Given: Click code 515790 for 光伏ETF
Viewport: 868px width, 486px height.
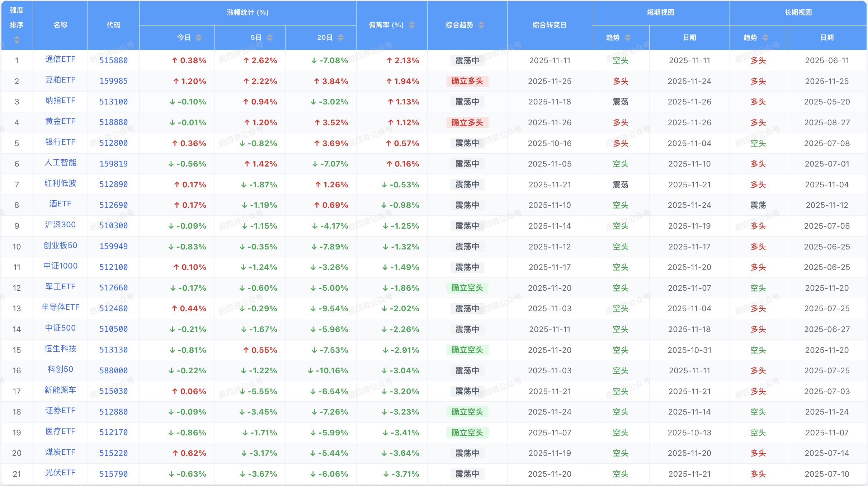Looking at the screenshot, I should click(113, 474).
